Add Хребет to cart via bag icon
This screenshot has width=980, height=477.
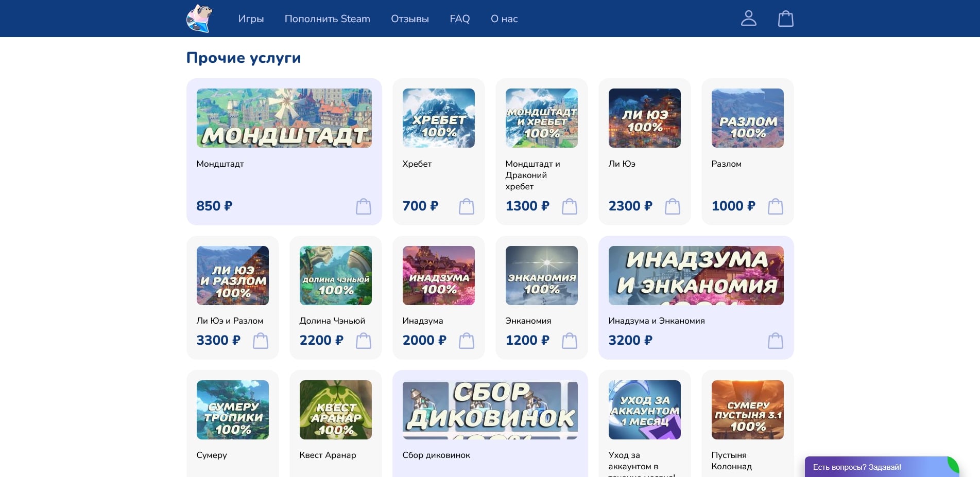click(x=466, y=206)
